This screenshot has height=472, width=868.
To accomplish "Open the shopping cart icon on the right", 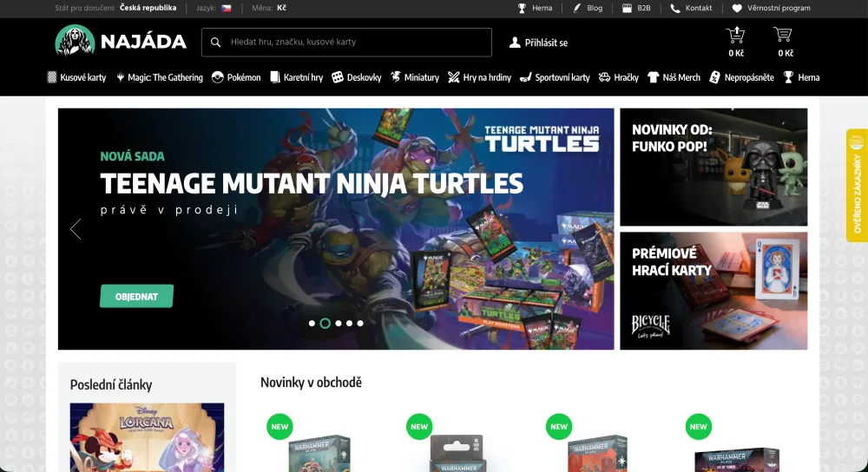I will 783,35.
